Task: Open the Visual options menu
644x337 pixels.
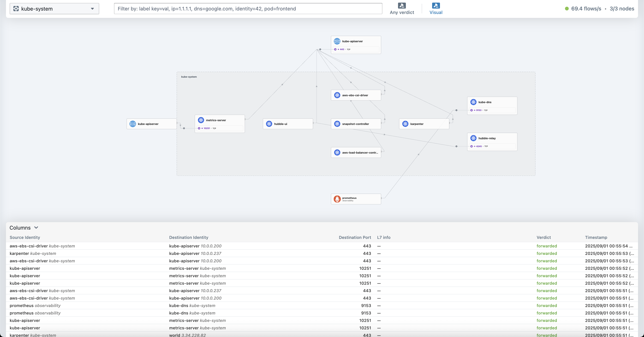Action: [x=436, y=9]
